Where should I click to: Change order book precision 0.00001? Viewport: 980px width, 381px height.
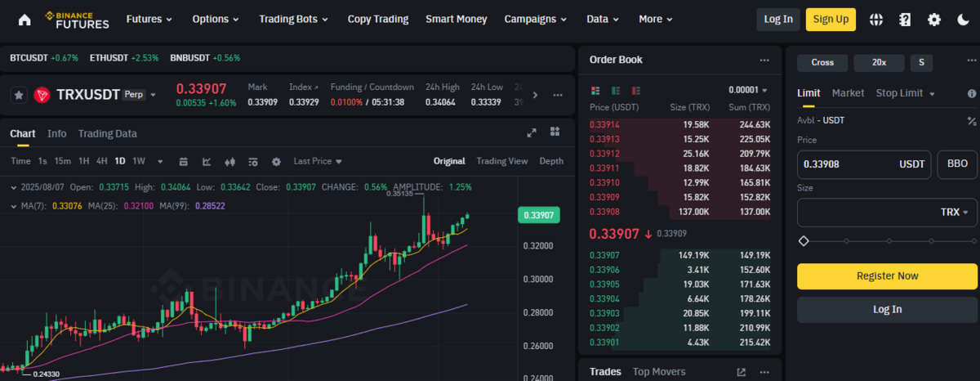[x=749, y=90]
